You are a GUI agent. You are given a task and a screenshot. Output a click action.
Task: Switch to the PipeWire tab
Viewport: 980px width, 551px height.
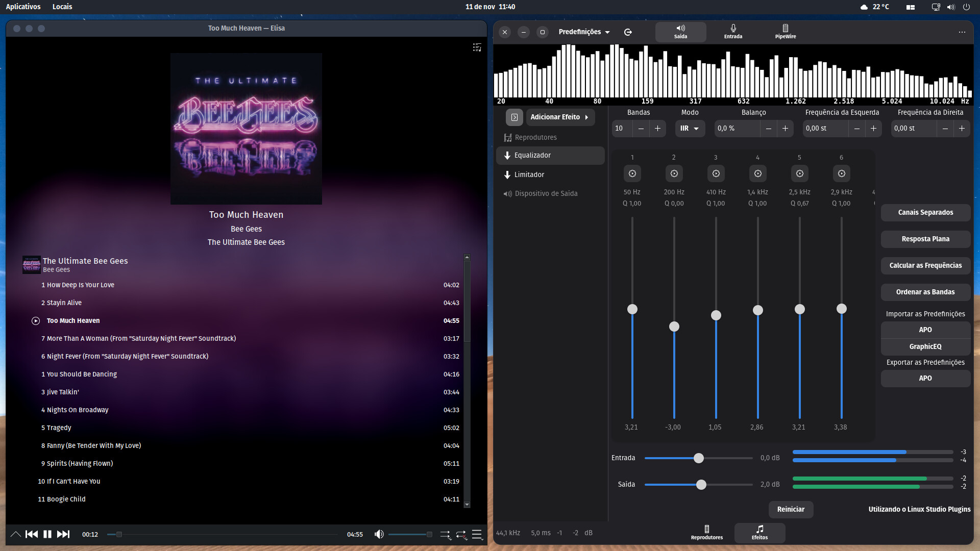(x=785, y=32)
